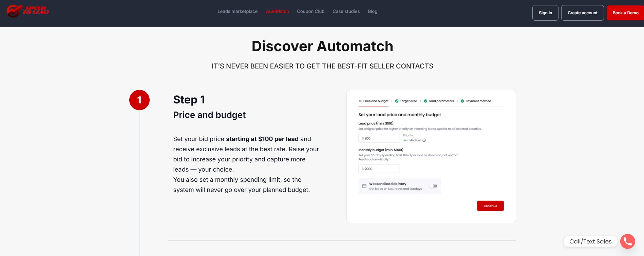Click the info icon next to Medium priority
This screenshot has width=644, height=256.
tap(424, 140)
